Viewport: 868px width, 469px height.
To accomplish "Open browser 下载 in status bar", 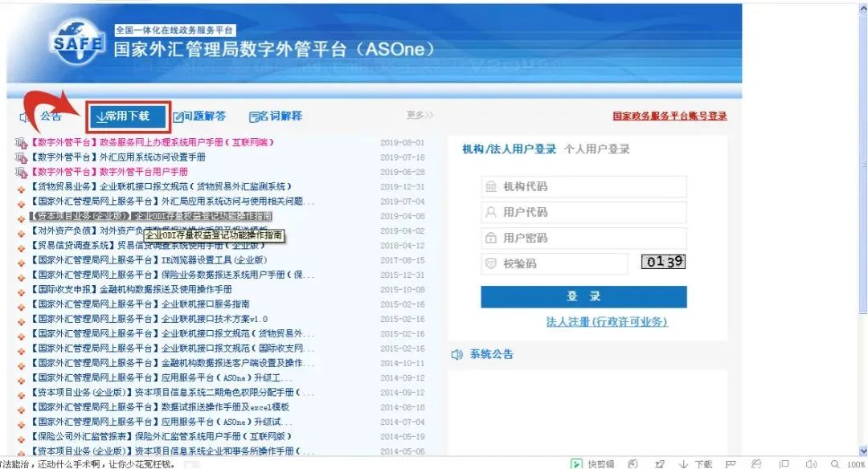I will pos(696,464).
